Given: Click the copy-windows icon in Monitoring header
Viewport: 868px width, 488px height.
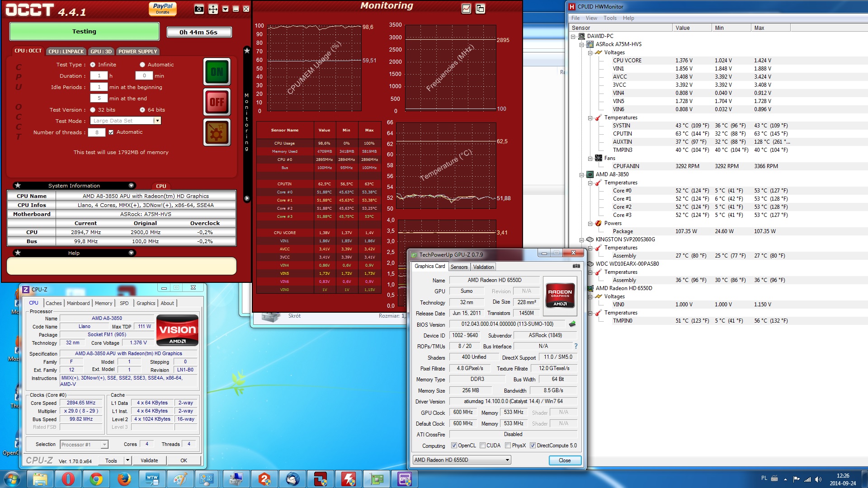Looking at the screenshot, I should tap(480, 8).
